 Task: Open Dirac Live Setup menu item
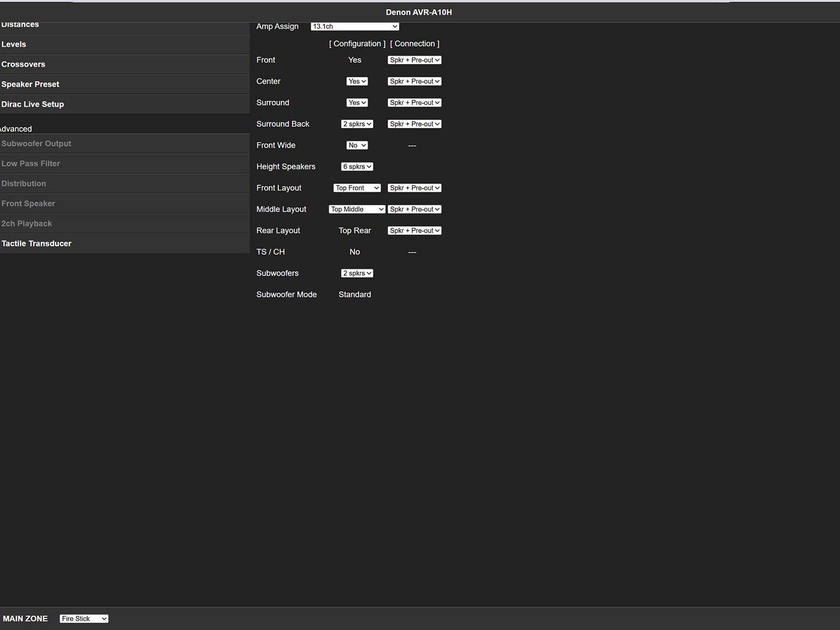tap(124, 104)
